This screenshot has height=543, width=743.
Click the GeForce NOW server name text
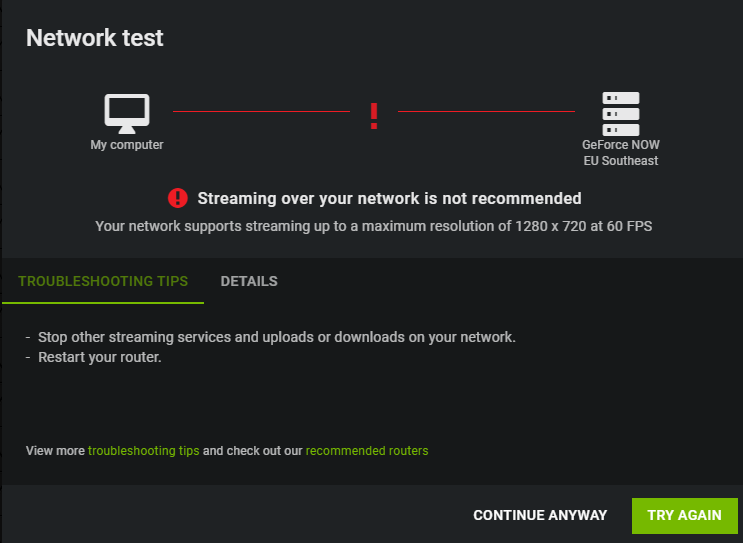point(621,145)
